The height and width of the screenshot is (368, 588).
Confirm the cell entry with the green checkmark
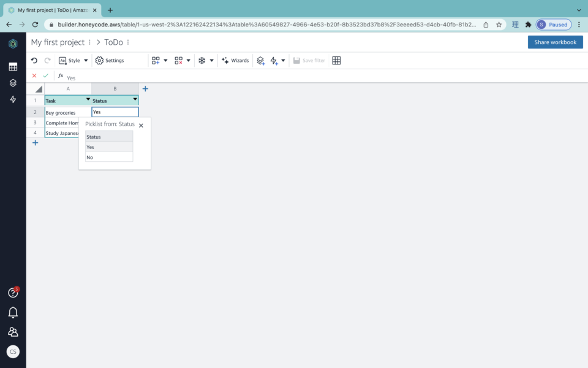(46, 75)
